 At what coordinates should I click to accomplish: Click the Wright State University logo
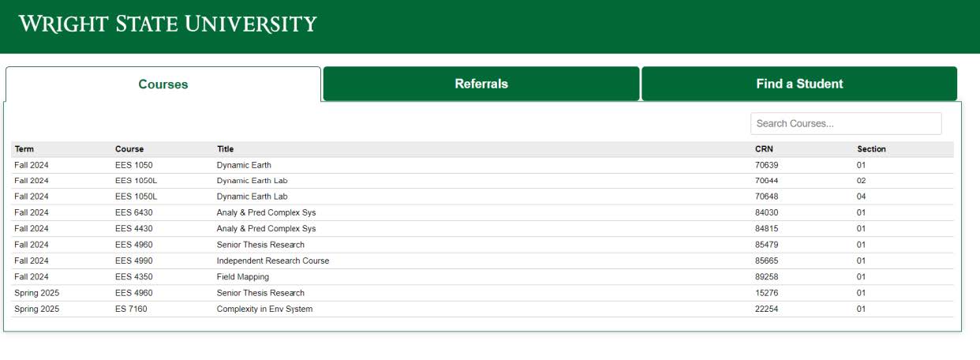click(167, 24)
